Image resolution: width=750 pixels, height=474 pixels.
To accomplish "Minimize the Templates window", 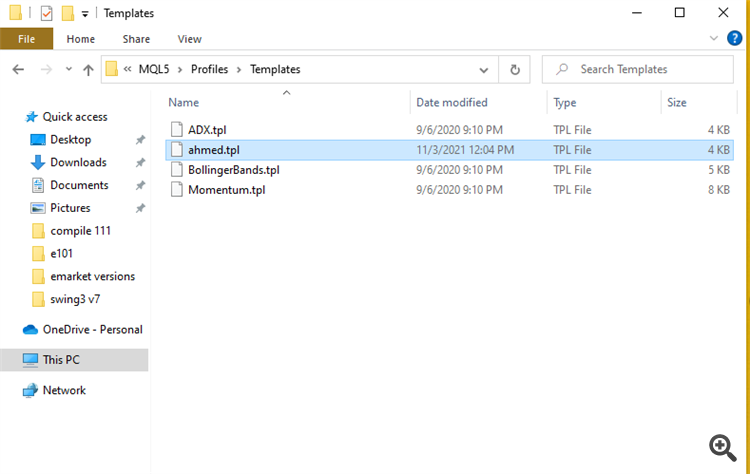I will [637, 13].
